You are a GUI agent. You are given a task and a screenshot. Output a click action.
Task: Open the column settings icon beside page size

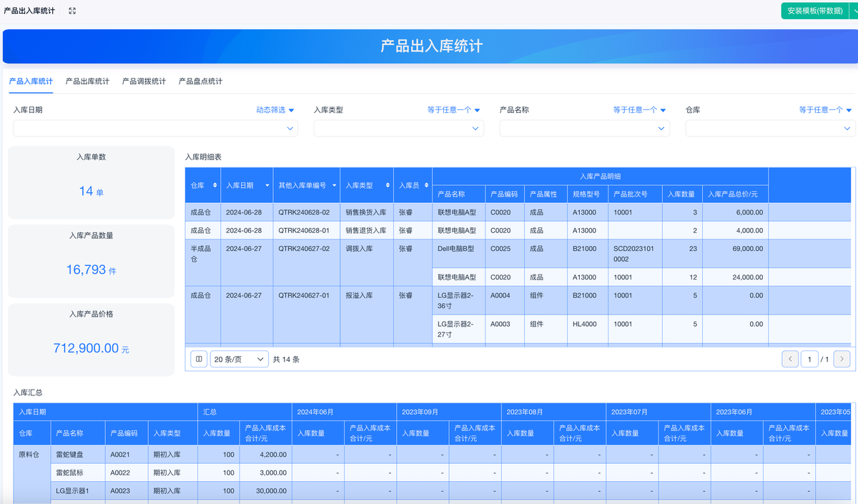(199, 359)
